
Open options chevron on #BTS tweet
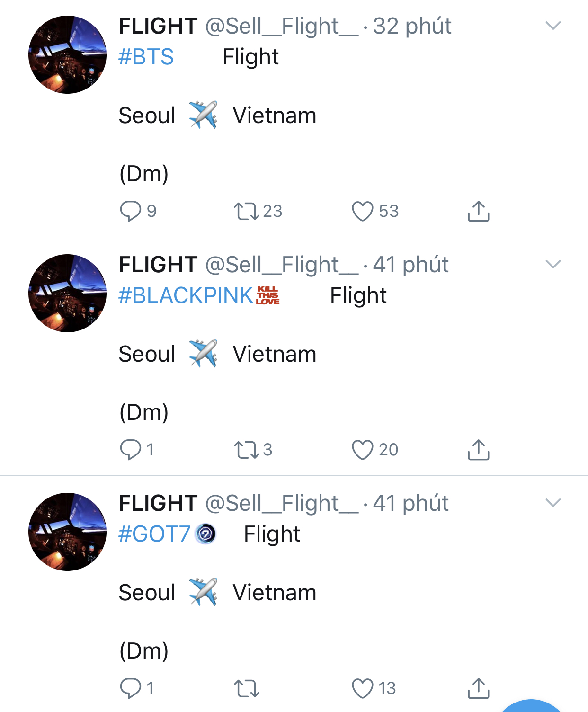[553, 26]
